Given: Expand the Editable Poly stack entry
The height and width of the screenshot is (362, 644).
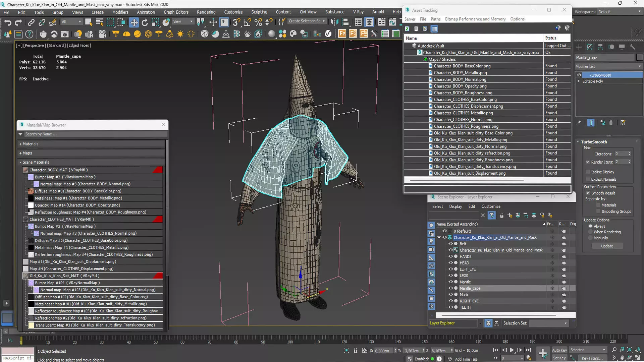Looking at the screenshot, I should click(x=578, y=81).
